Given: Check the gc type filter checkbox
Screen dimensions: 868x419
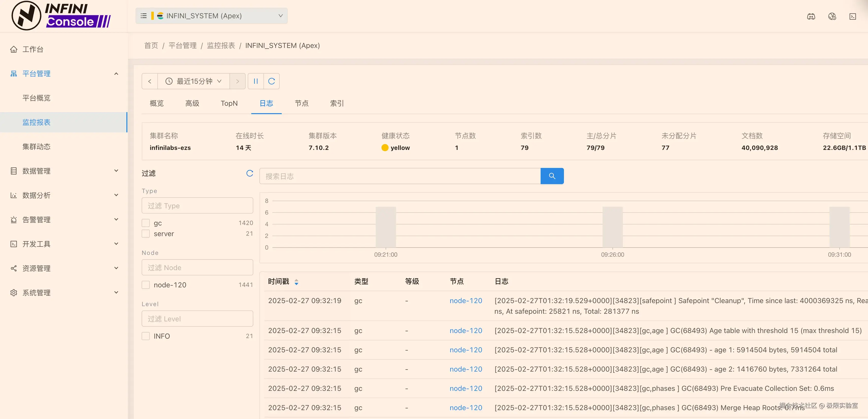Looking at the screenshot, I should (146, 223).
